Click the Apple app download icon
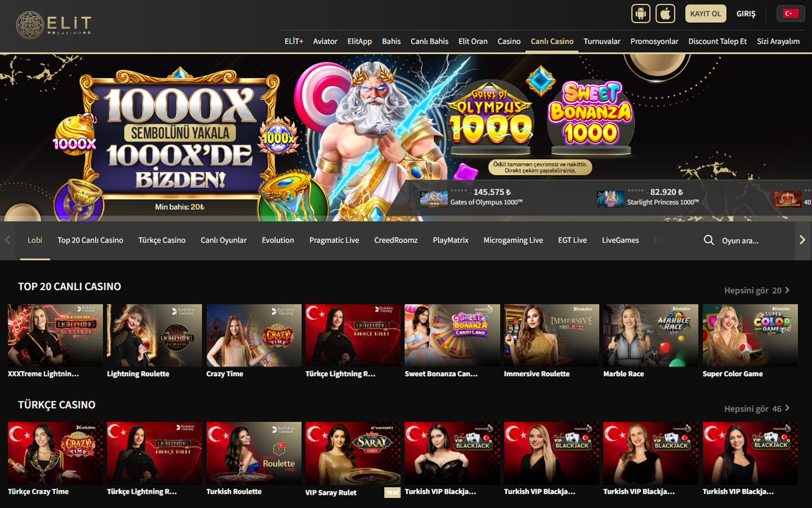This screenshot has width=812, height=508. (665, 13)
